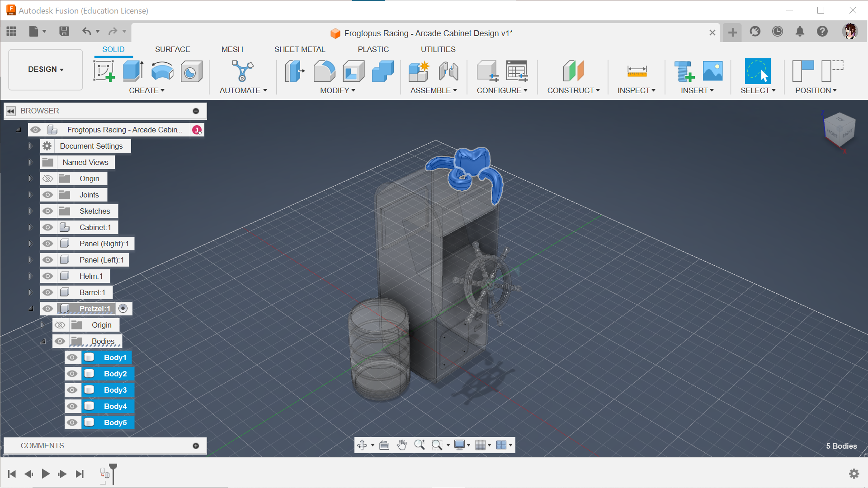868x488 pixels.
Task: Click the Insert Canvas image icon
Action: (712, 71)
